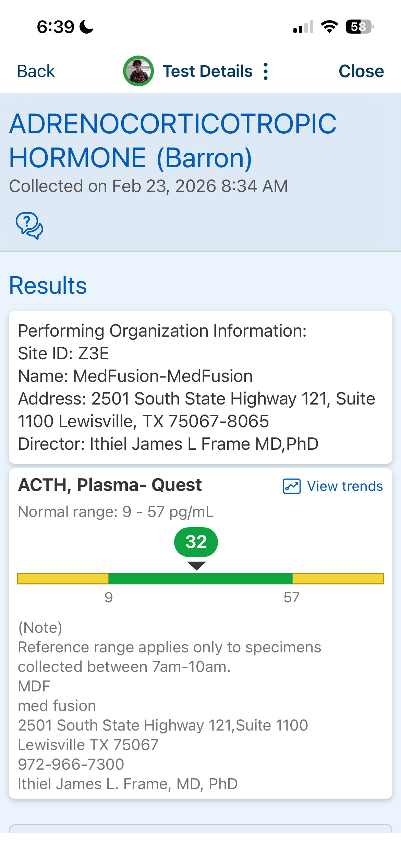Tap the battery indicator in status bar

click(x=359, y=27)
